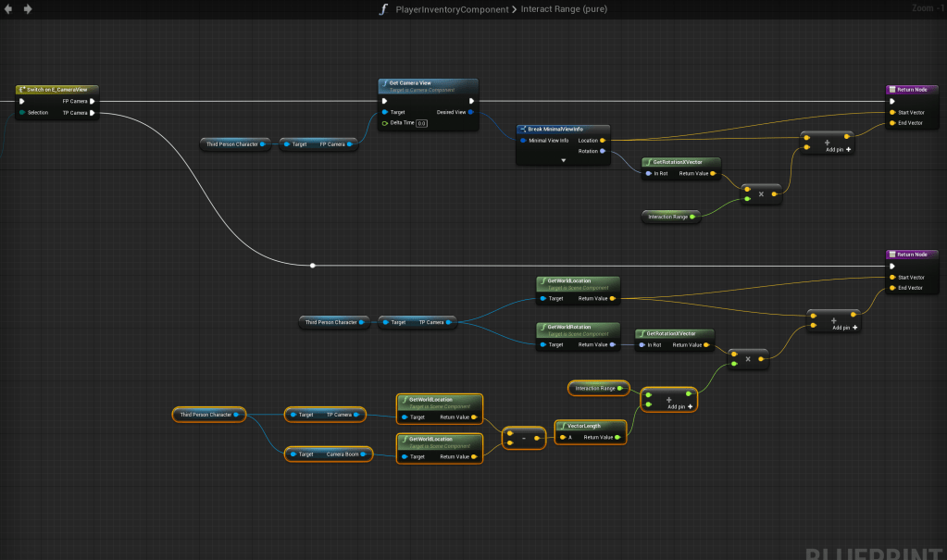This screenshot has width=947, height=560.
Task: Click the back navigation arrow
Action: (10, 9)
